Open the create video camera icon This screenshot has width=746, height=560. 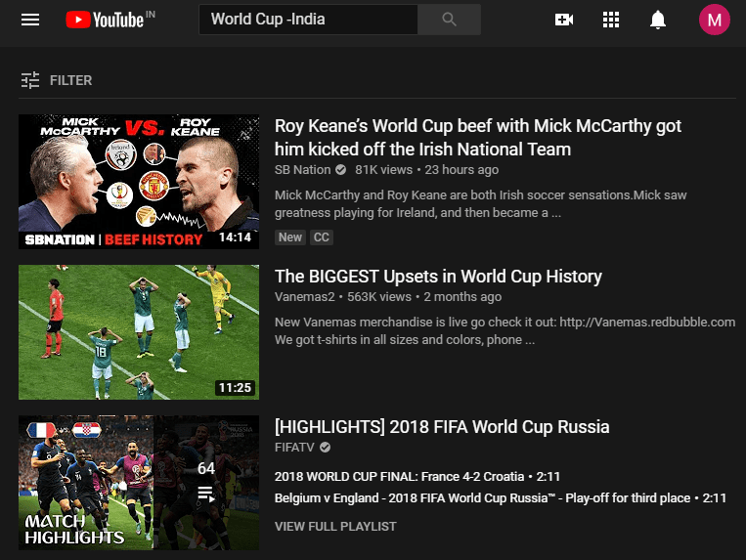[x=564, y=20]
